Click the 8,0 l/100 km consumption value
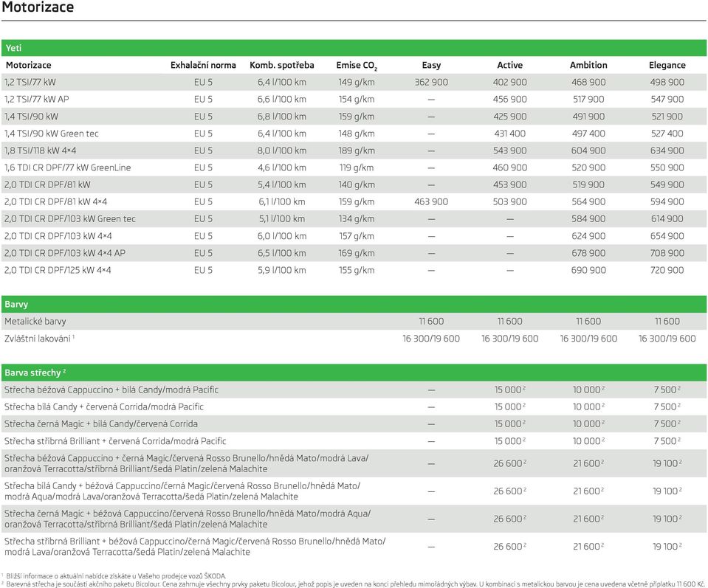The height and width of the screenshot is (588, 708). point(282,151)
